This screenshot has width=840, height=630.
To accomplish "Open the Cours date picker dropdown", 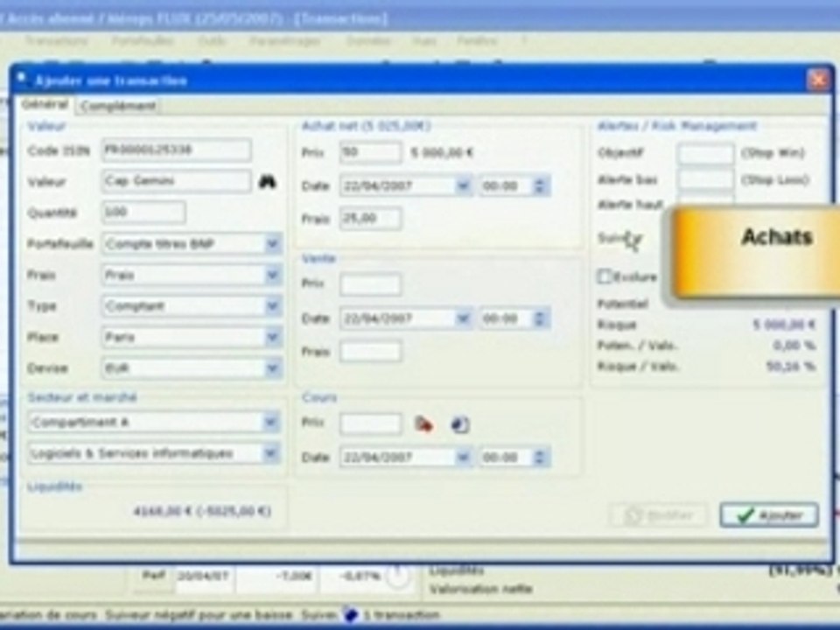I will click(463, 457).
